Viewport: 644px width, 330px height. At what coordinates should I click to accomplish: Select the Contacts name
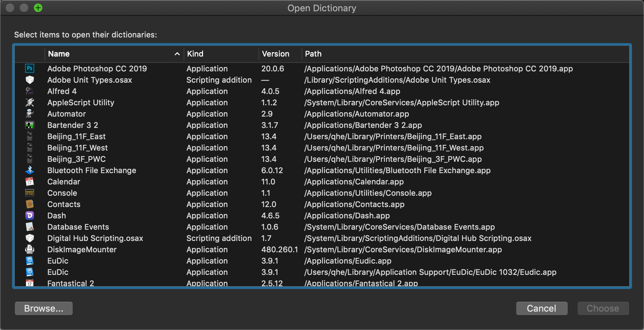click(64, 204)
